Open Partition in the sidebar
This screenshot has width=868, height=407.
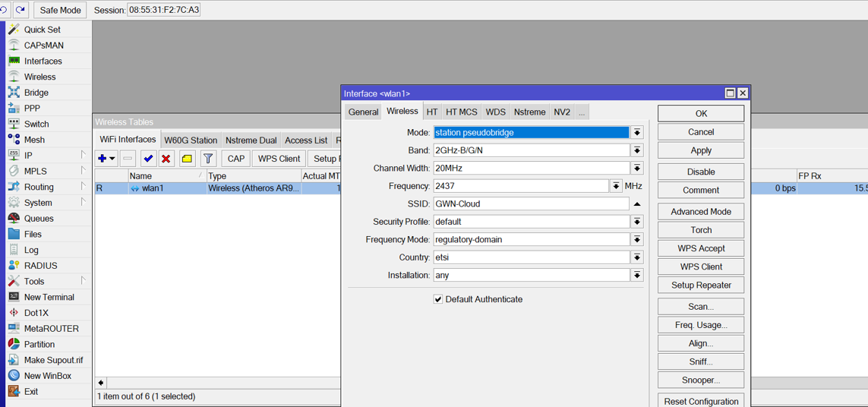click(39, 344)
